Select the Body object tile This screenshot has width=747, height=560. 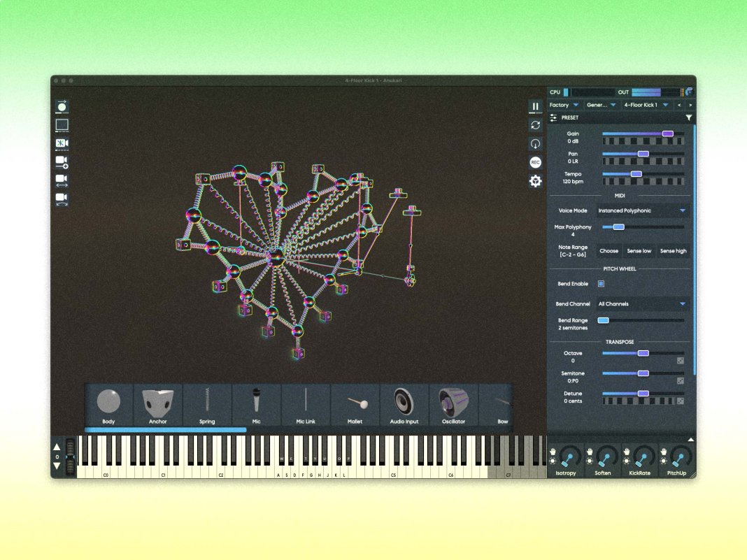pyautogui.click(x=108, y=405)
